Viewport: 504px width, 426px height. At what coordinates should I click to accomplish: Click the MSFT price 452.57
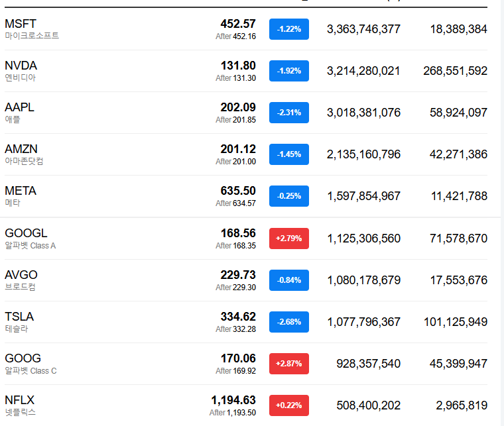(x=238, y=24)
